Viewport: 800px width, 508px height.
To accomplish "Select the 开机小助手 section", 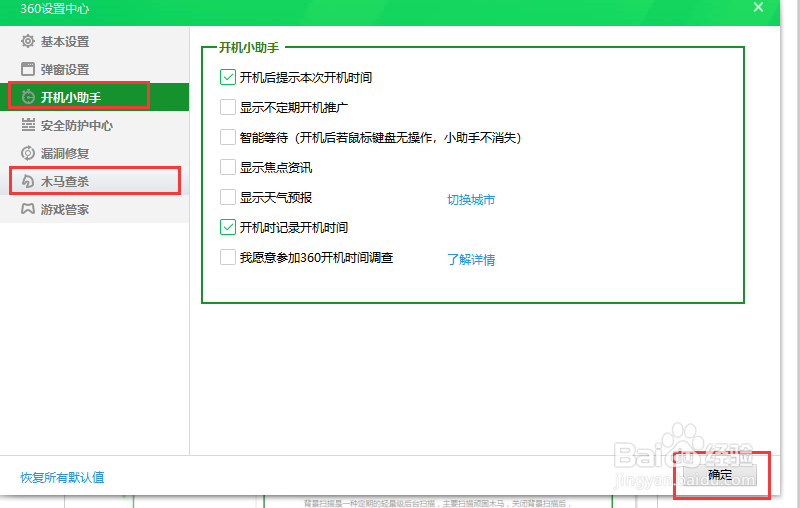I will point(94,97).
